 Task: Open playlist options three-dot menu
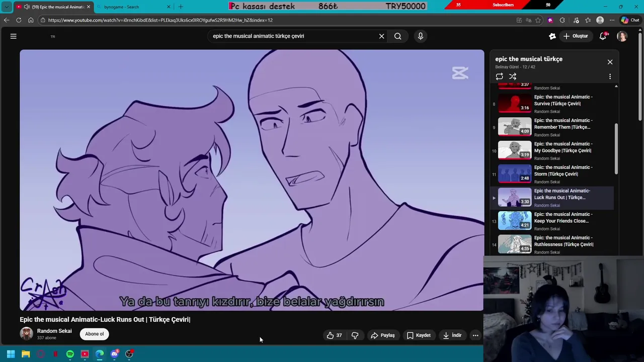click(x=610, y=76)
